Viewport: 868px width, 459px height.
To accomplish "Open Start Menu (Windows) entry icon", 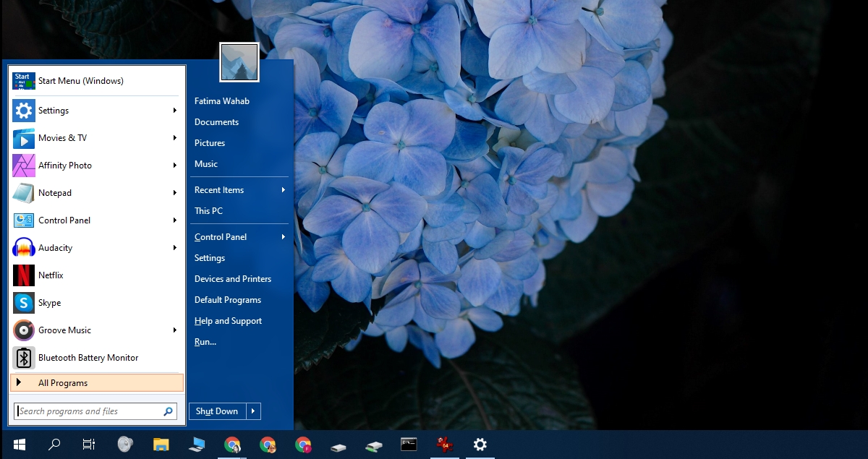I will tap(24, 81).
